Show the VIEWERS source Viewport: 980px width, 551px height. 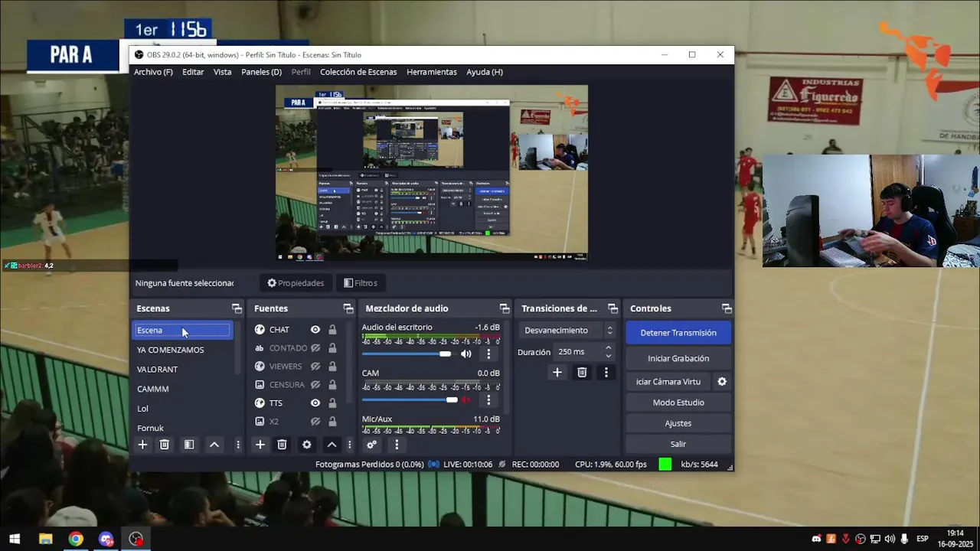point(315,367)
